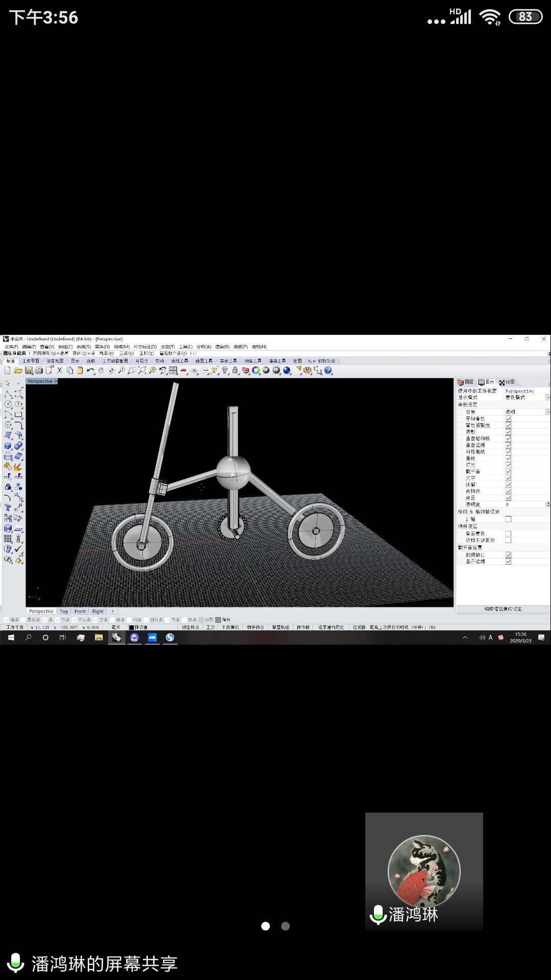Switch to the Top viewport tab
Viewport: 551px width, 980px height.
tap(64, 611)
